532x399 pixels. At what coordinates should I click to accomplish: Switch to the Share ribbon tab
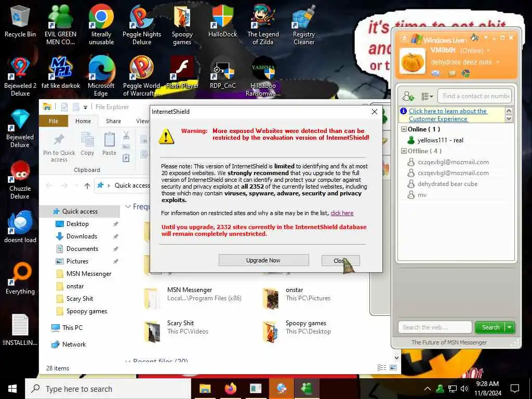pos(113,121)
